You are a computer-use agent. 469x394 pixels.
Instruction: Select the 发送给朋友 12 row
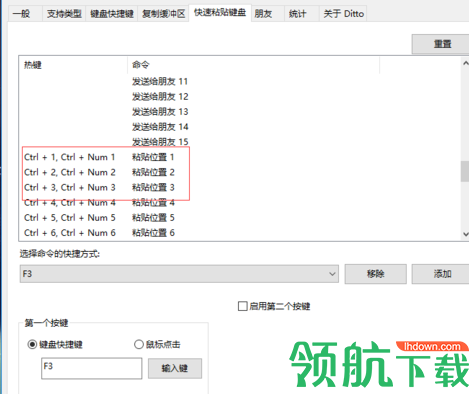pos(160,97)
